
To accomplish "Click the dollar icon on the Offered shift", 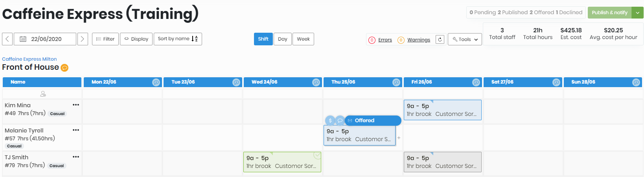I will click(x=330, y=121).
